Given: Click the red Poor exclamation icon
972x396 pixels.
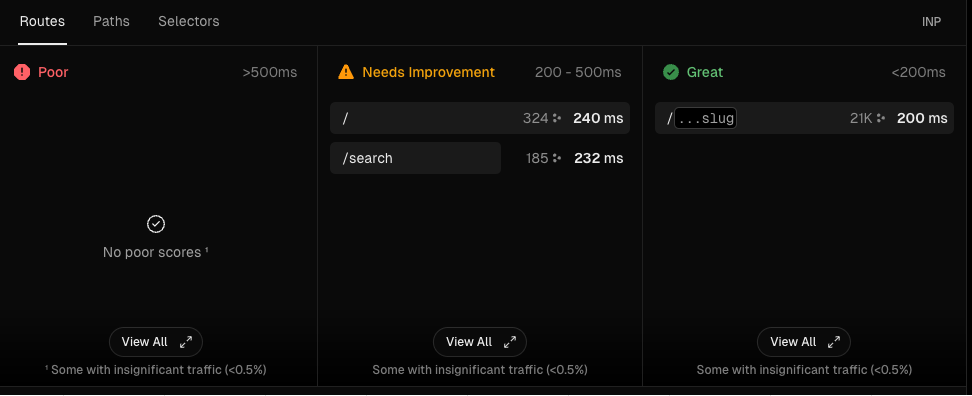Looking at the screenshot, I should point(22,73).
